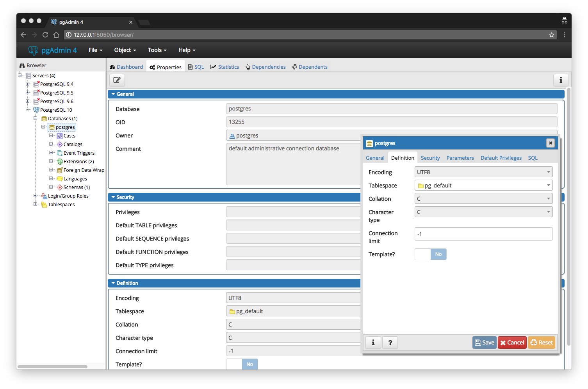Open the Encoding dropdown in dialog
This screenshot has width=588, height=389.
pos(483,172)
